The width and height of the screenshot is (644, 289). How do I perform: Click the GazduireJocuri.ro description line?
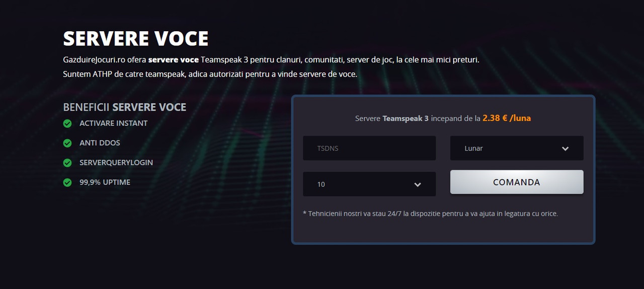[x=271, y=60]
